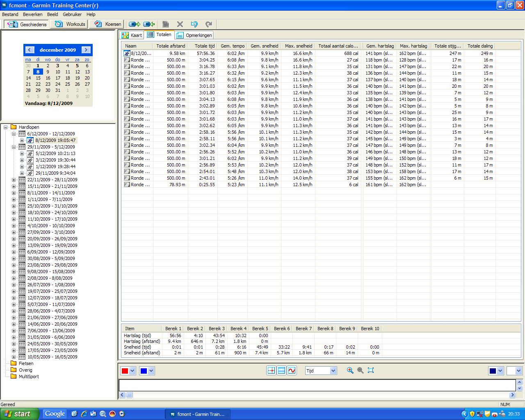
Task: Collapse the week 6/12/2009 - 12/12/2009
Action: coord(14,134)
